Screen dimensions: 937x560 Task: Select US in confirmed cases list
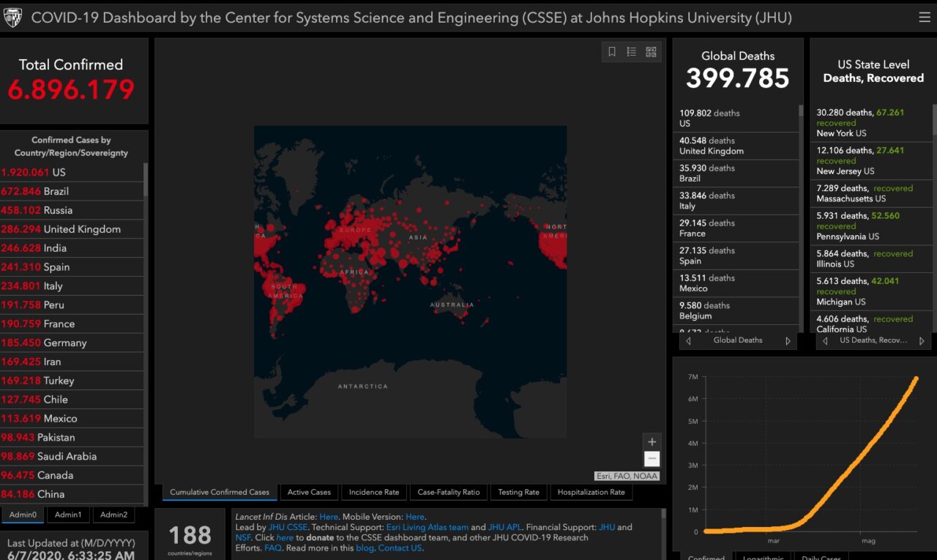(72, 173)
